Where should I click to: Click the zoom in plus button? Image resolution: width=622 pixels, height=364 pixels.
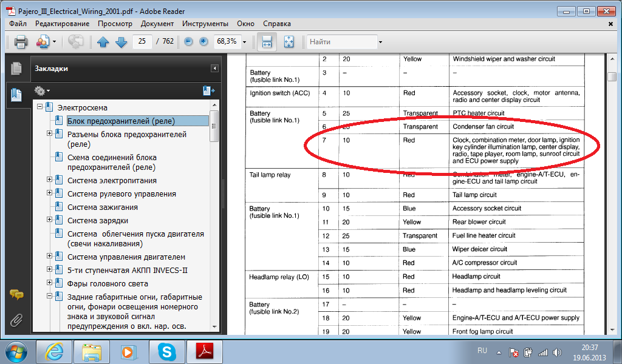203,42
